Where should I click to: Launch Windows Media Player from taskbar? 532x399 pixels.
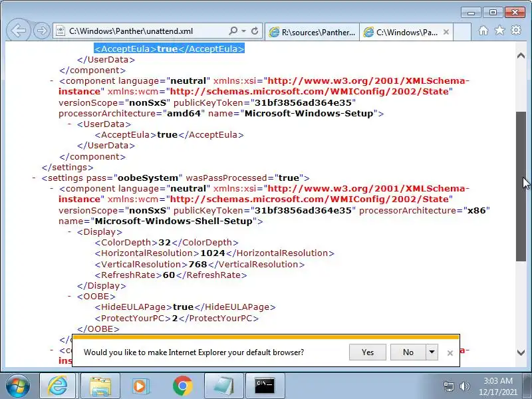pyautogui.click(x=140, y=386)
